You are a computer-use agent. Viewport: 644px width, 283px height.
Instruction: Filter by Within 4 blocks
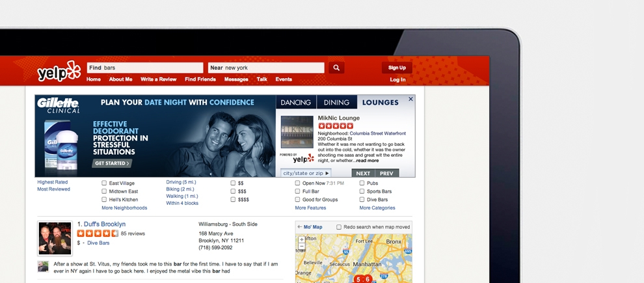(182, 204)
